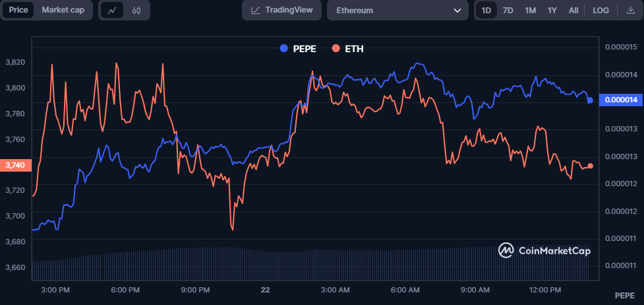Click the 3,760 y-axis value
Screen dimensions: 644x305
pyautogui.click(x=15, y=139)
